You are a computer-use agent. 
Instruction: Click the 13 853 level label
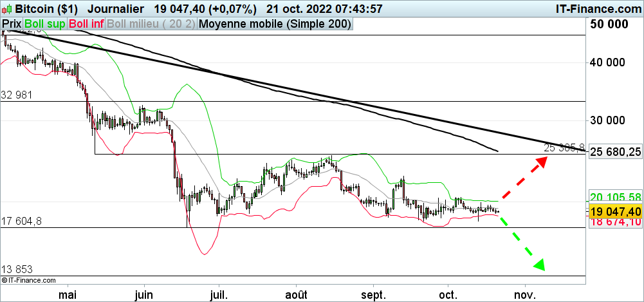pyautogui.click(x=17, y=269)
